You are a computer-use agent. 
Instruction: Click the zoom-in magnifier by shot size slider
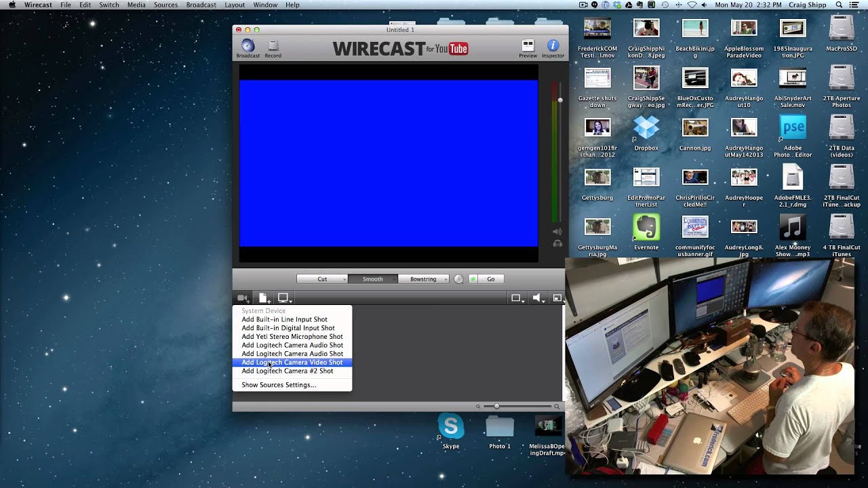(557, 407)
